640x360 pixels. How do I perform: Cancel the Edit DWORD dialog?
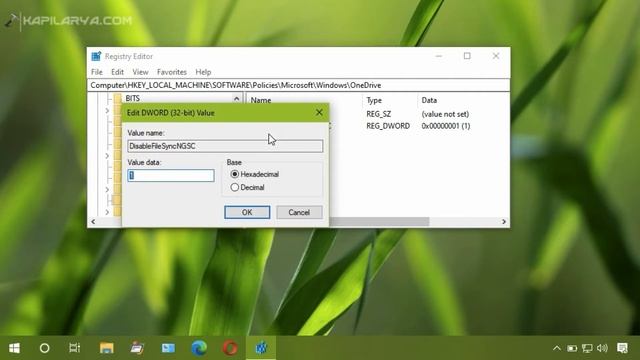point(299,212)
